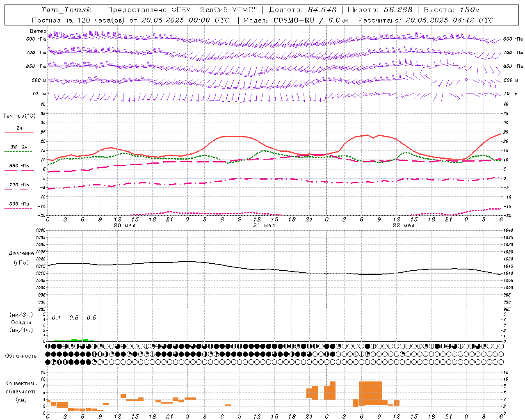This screenshot has height=420, width=525.
Task: Click the (гПа) unit under Давление
Action: 21,262
